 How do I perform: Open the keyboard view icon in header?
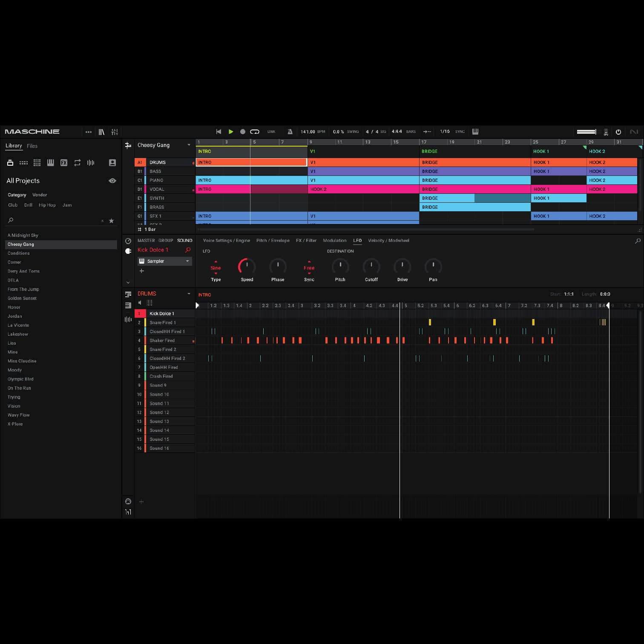[475, 132]
